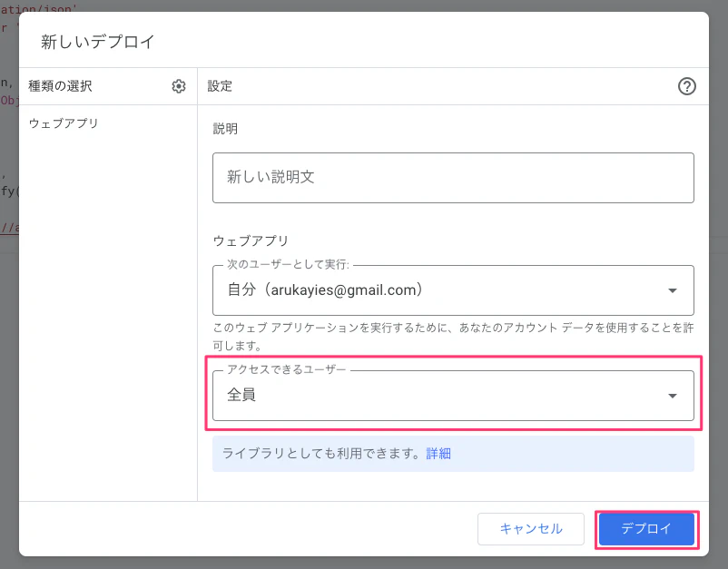Select the 全員 value text

tap(241, 396)
